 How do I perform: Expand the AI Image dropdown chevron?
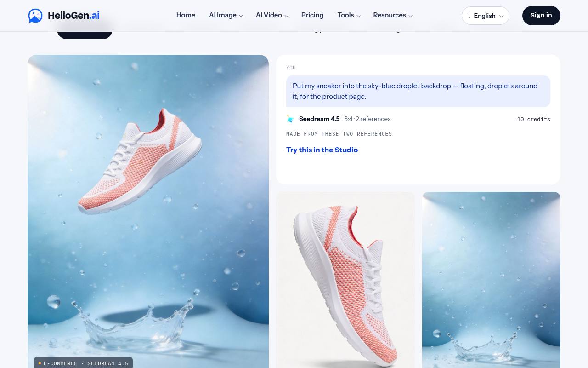(241, 16)
